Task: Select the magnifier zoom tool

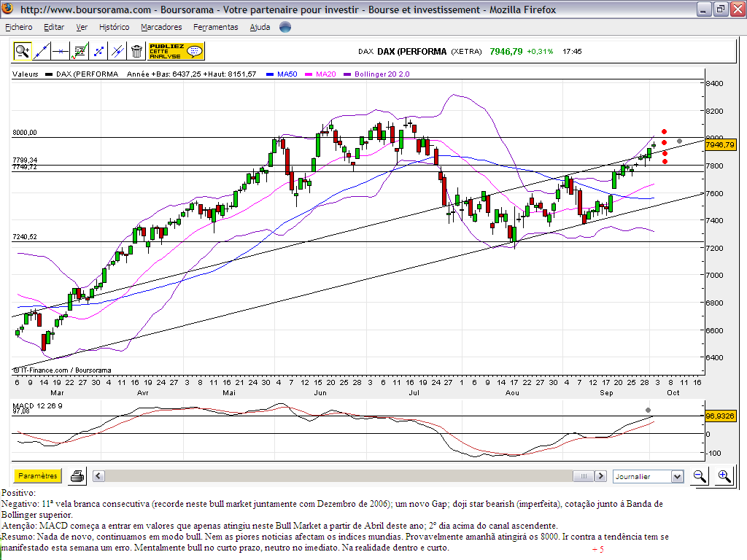Action: pos(22,51)
